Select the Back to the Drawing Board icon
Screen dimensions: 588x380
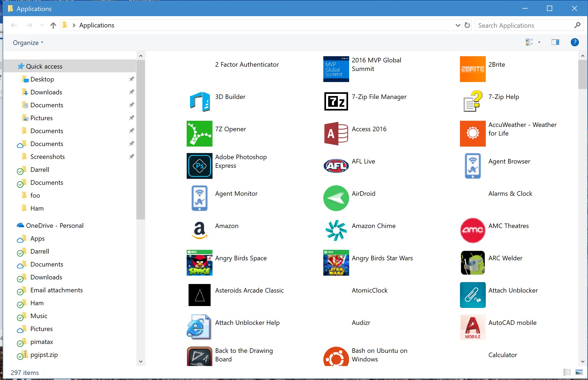click(200, 356)
